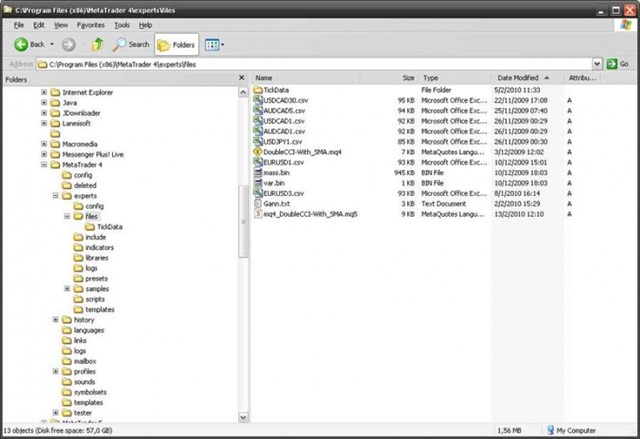640x439 pixels.
Task: Sort by Date Modified column header
Action: (528, 78)
